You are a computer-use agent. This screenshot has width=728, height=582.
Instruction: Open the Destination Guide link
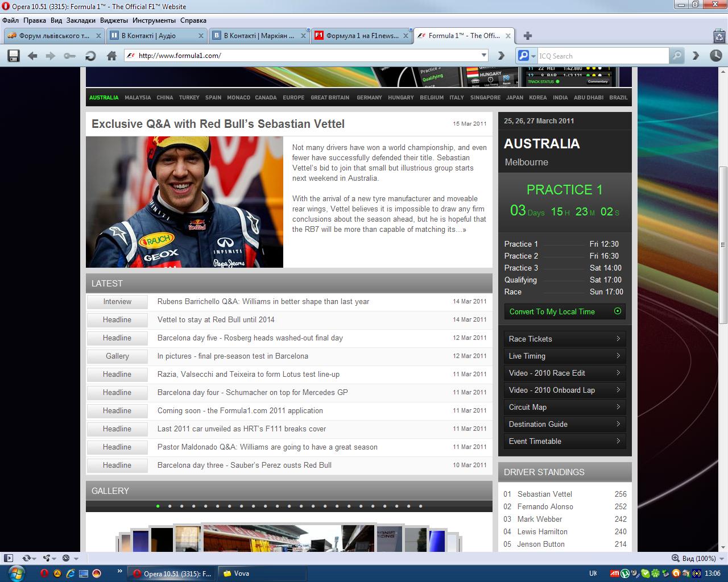pyautogui.click(x=565, y=424)
